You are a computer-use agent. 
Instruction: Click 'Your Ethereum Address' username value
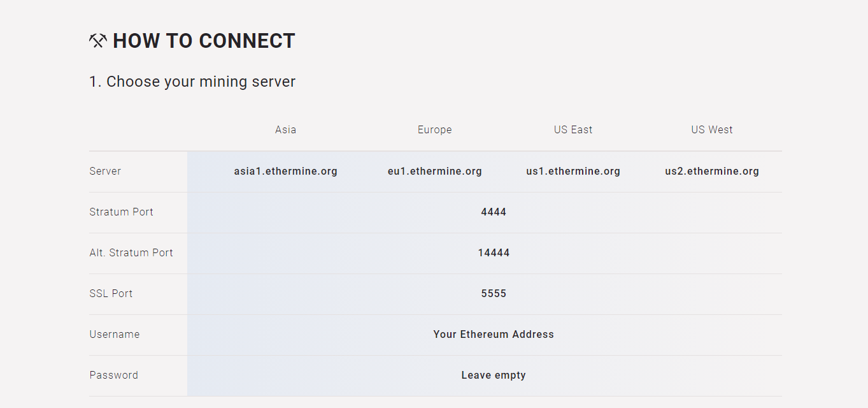[493, 334]
